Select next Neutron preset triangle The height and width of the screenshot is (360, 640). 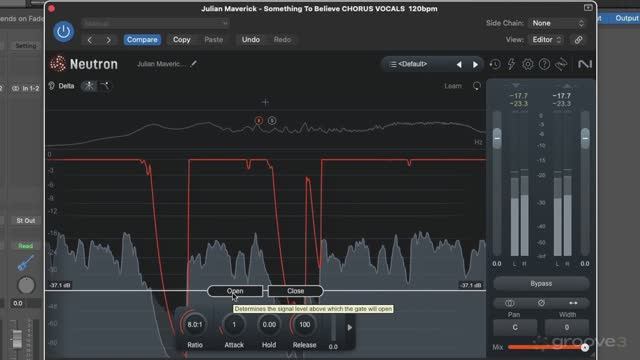pyautogui.click(x=475, y=64)
